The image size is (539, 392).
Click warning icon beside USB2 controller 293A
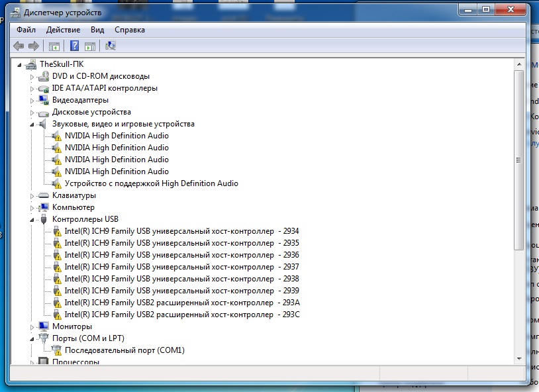point(57,303)
